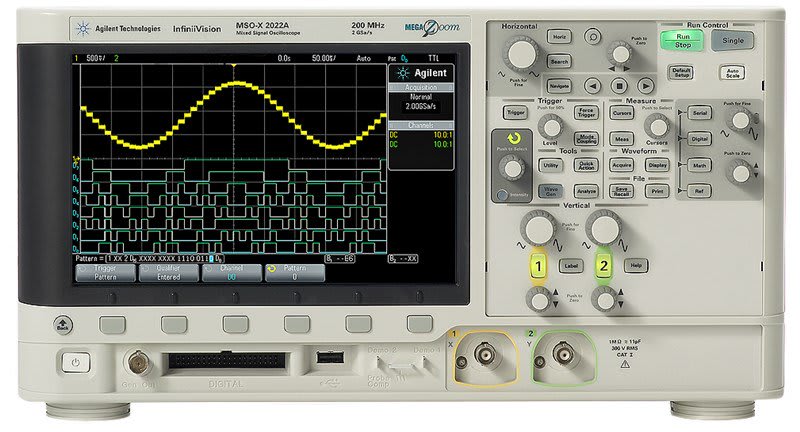Toggle the Math waveform button
The width and height of the screenshot is (800, 432).
point(699,165)
